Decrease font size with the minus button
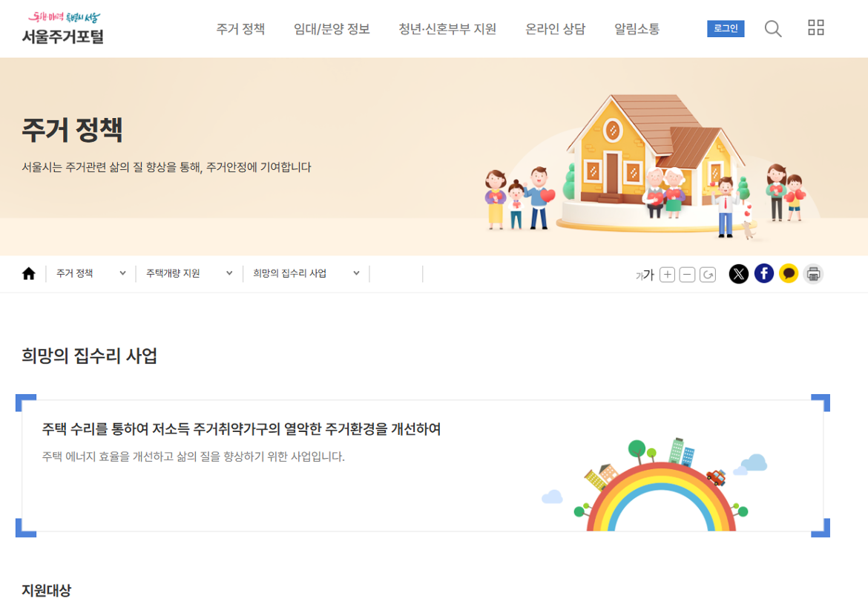This screenshot has height=602, width=868. click(x=687, y=274)
